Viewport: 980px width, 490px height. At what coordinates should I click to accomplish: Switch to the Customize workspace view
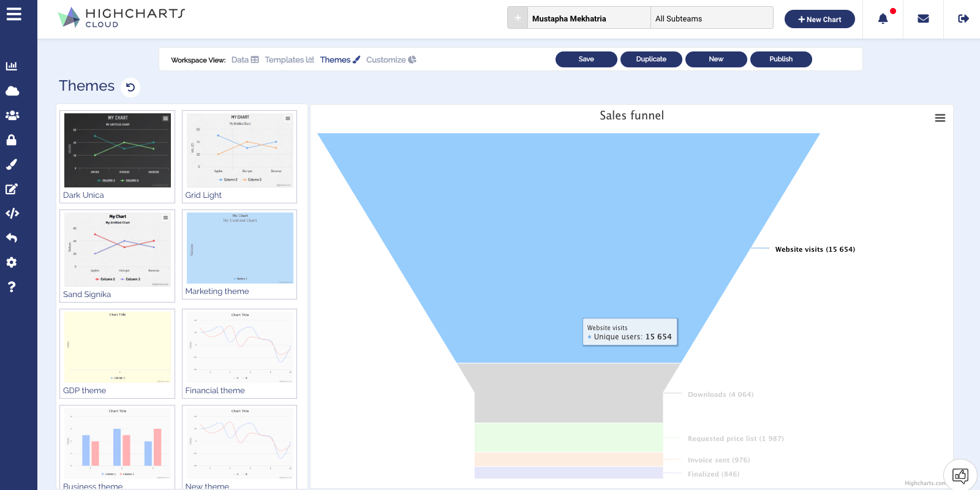click(391, 60)
